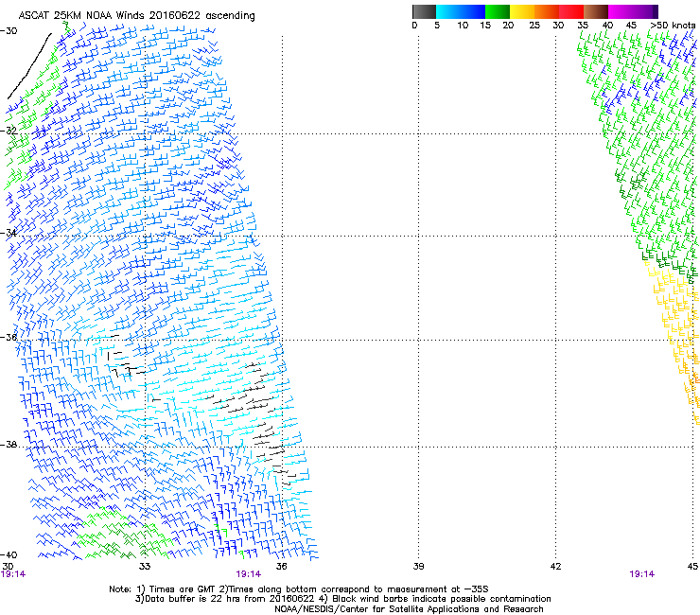Click the longitude label 42

click(555, 567)
